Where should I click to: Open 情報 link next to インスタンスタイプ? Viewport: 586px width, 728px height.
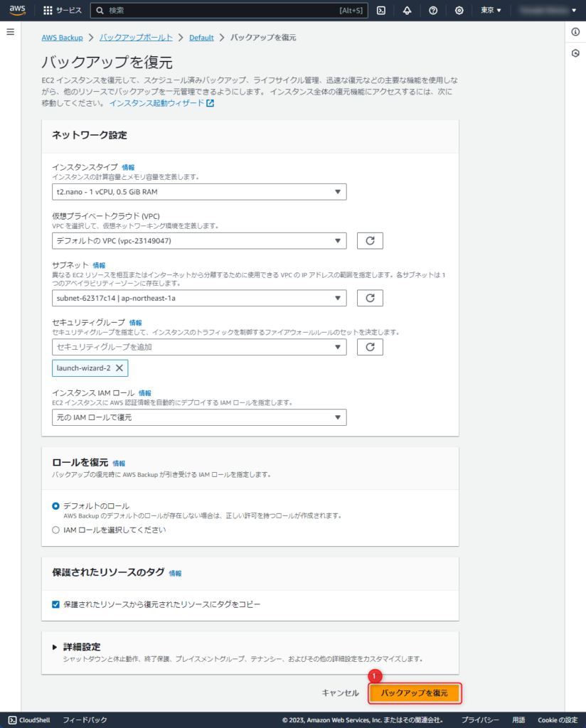pos(128,168)
